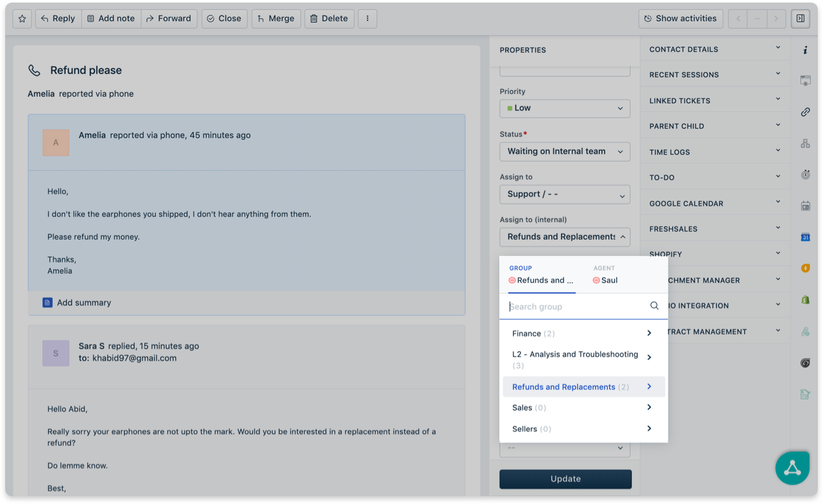The width and height of the screenshot is (823, 504).
Task: Open dropdown below the group popup
Action: coord(565,448)
